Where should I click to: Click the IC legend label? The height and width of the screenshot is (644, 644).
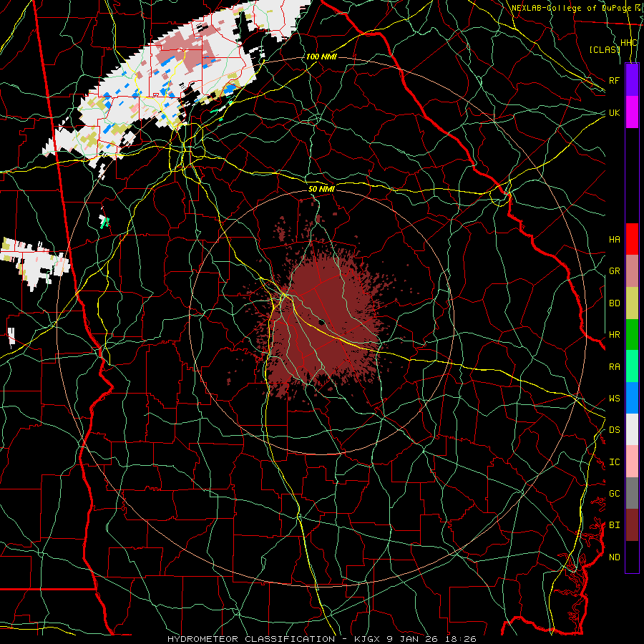614,462
